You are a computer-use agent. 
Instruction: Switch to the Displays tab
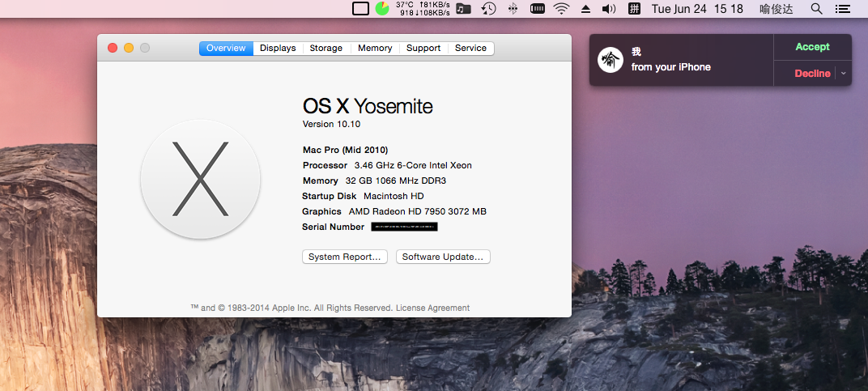[x=278, y=49]
